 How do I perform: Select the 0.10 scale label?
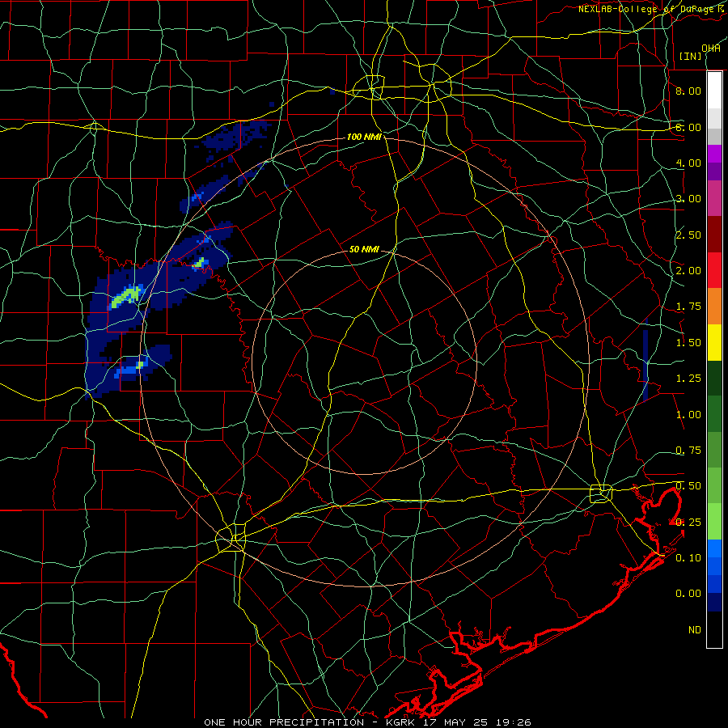pos(688,557)
